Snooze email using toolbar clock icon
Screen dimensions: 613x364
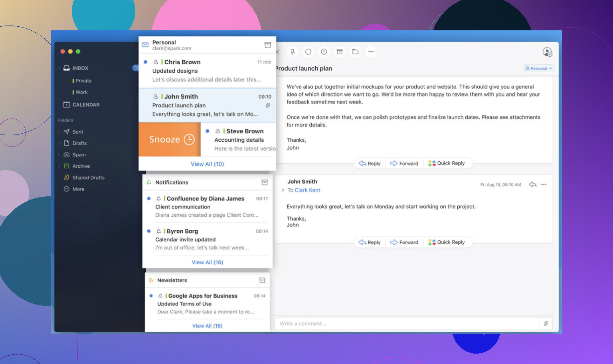(324, 51)
